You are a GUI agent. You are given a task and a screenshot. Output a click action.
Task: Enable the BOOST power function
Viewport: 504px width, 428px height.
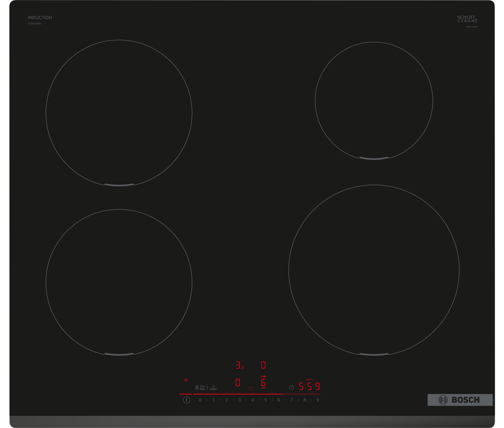pyautogui.click(x=213, y=388)
